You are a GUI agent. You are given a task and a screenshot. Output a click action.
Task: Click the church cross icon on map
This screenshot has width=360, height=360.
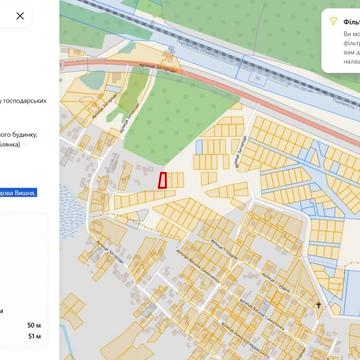pyautogui.click(x=318, y=305)
